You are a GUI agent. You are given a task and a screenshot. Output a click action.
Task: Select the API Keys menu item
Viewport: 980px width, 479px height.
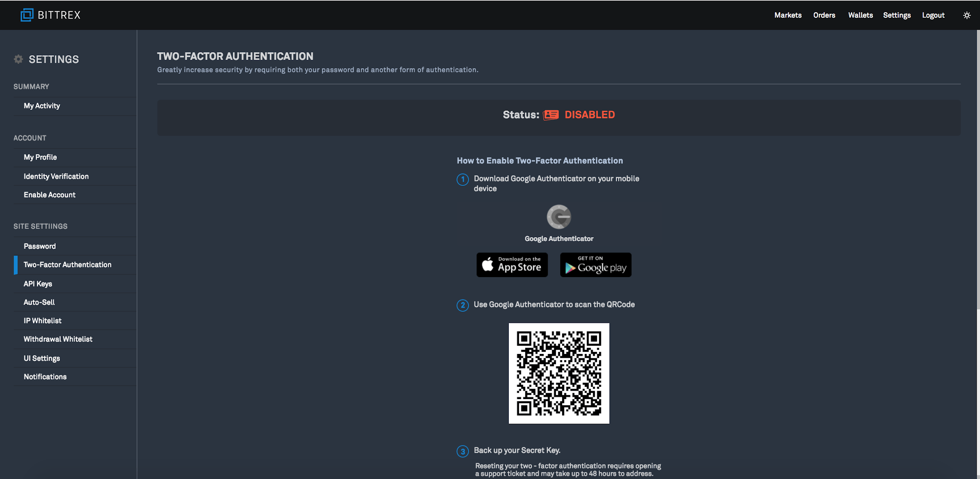click(38, 283)
